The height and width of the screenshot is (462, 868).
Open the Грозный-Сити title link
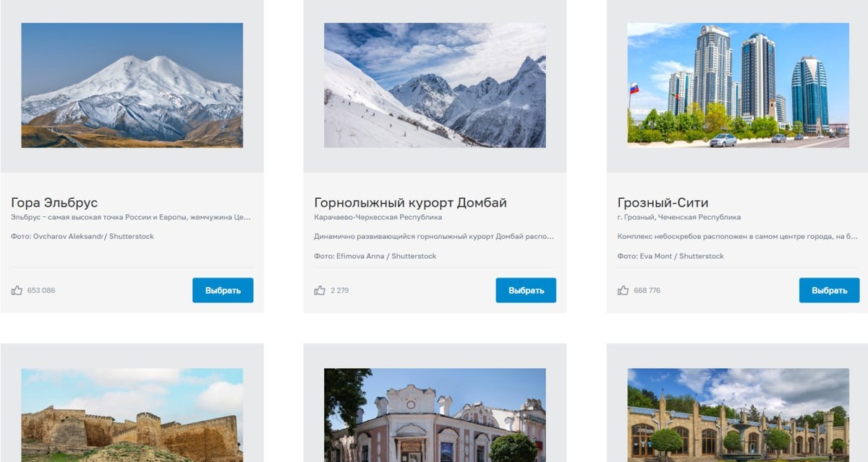[663, 202]
